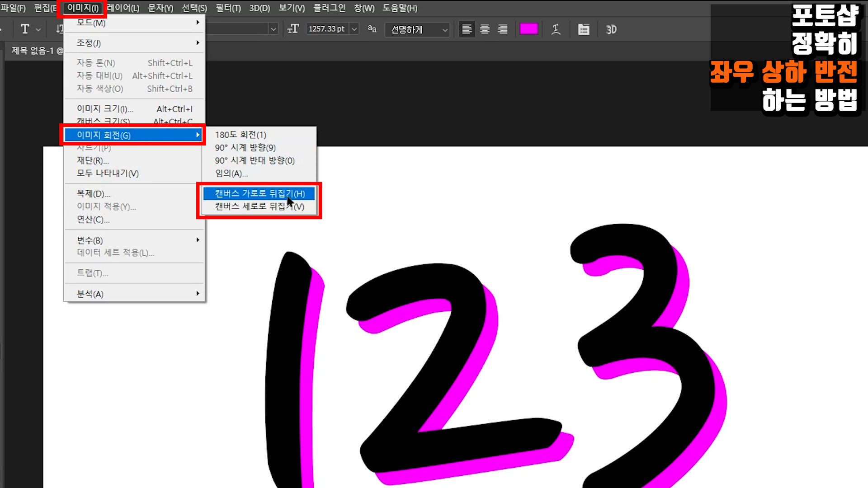The image size is (868, 488).
Task: Click the center align text icon
Action: click(485, 29)
